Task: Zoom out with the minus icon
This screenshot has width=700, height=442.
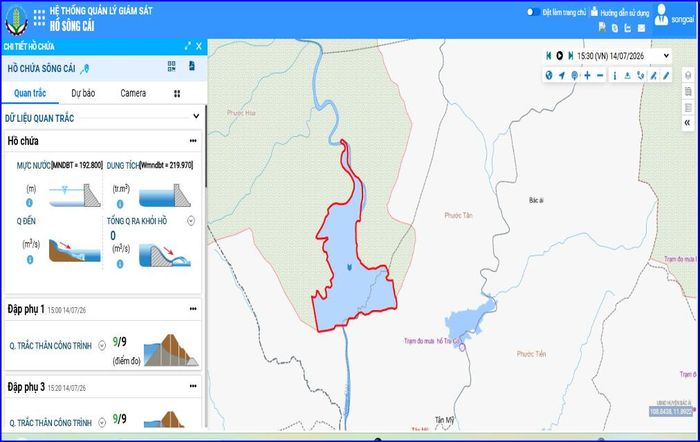Action: 600,75
